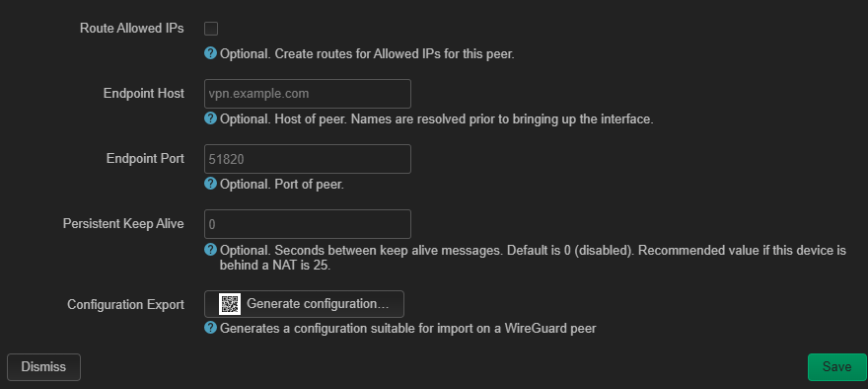The height and width of the screenshot is (389, 868).
Task: Click the help icon under Endpoint Host field
Action: coord(210,118)
